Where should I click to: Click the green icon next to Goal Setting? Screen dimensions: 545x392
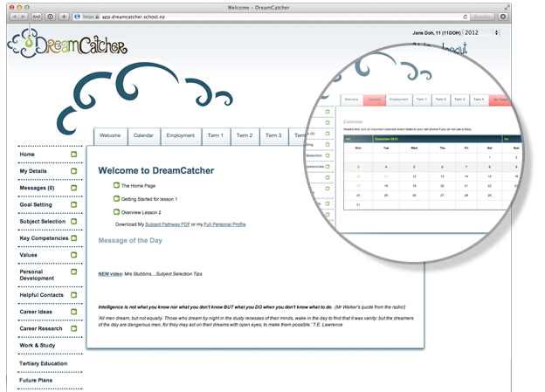(73, 204)
